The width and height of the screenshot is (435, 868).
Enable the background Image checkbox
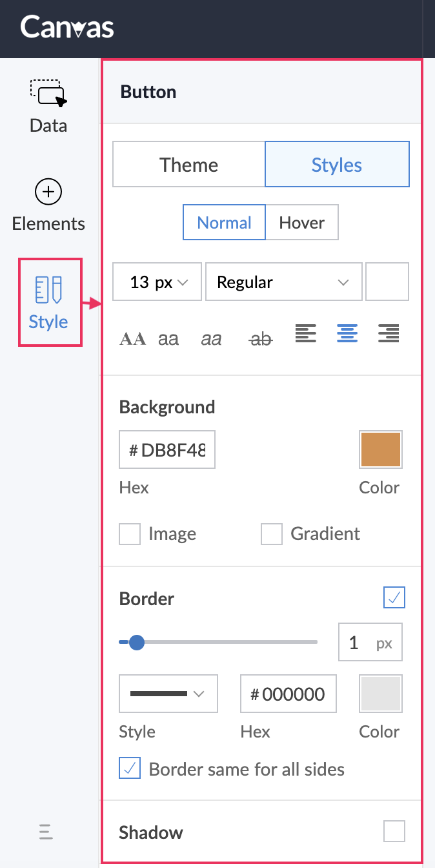pos(130,534)
